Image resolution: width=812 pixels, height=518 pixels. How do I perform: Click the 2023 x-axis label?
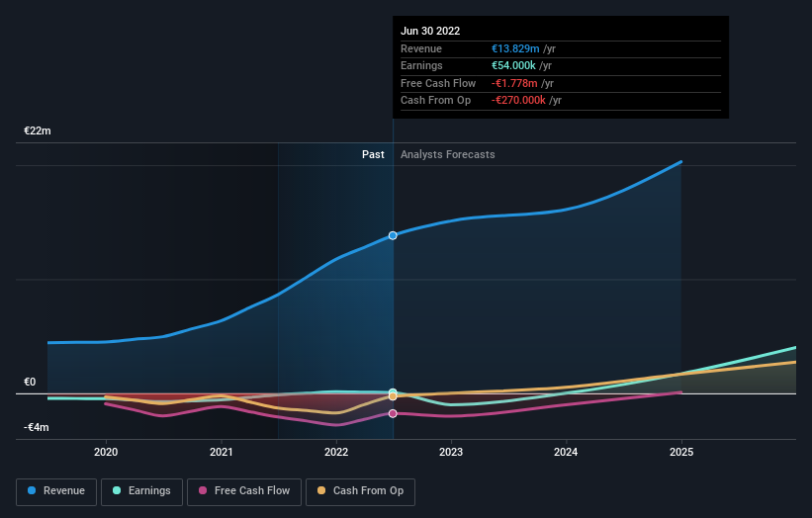[x=451, y=452]
